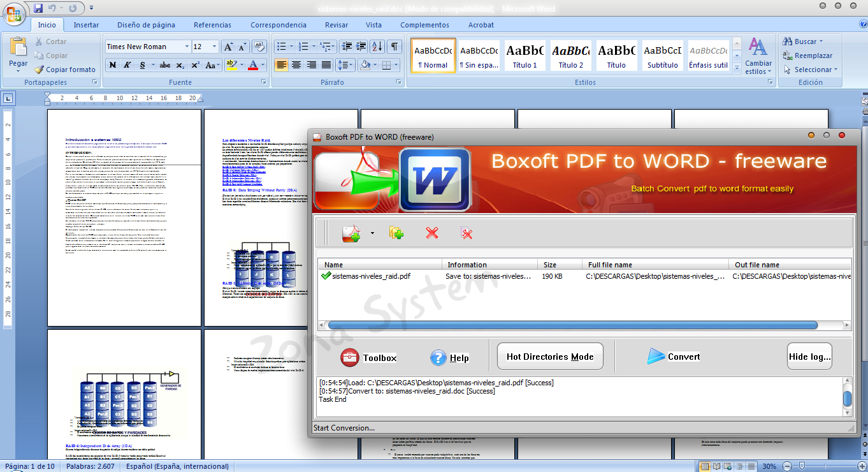Clear formatting with the eraser icon
This screenshot has height=472, width=868.
[x=259, y=47]
